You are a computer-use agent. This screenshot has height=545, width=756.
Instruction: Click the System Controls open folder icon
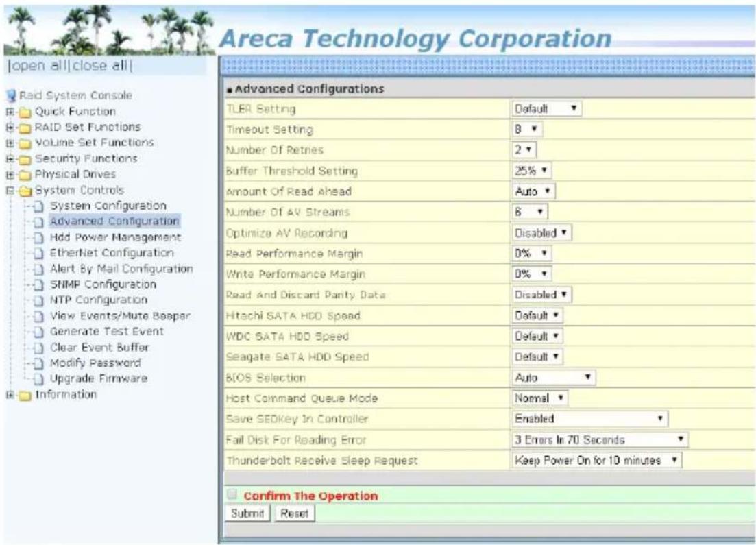[x=25, y=191]
